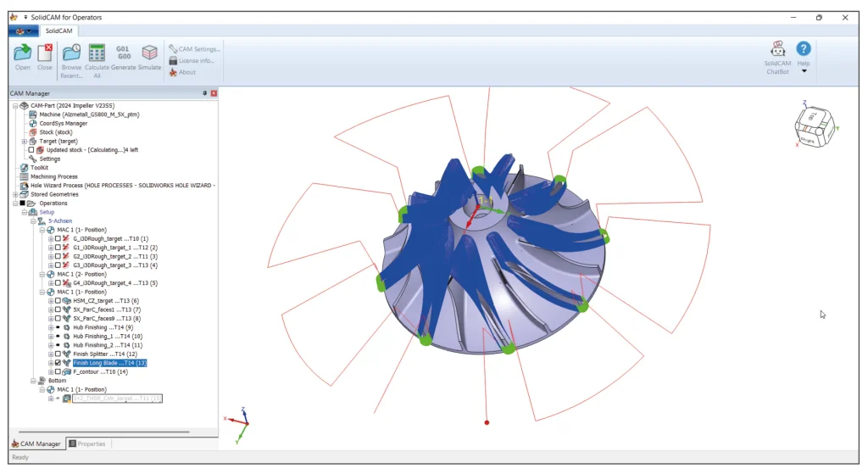Collapse the Operations tree node
Screen dimensions: 868x474
pyautogui.click(x=15, y=204)
